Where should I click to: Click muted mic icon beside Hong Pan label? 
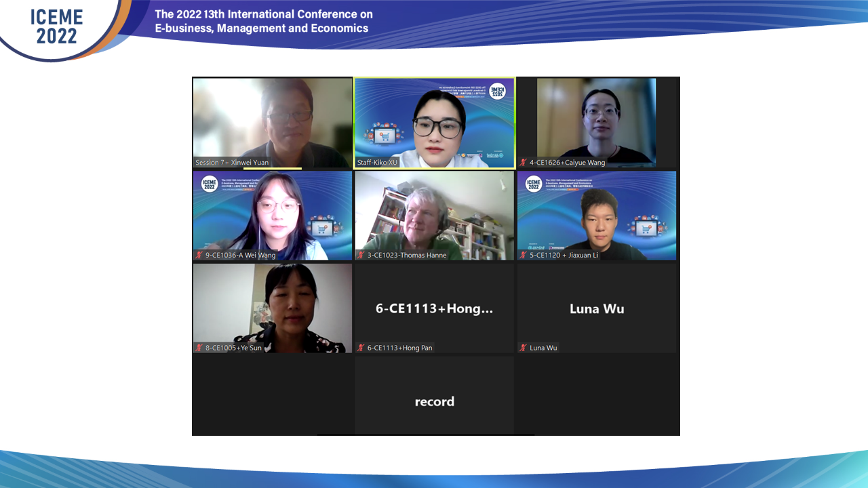tap(361, 348)
